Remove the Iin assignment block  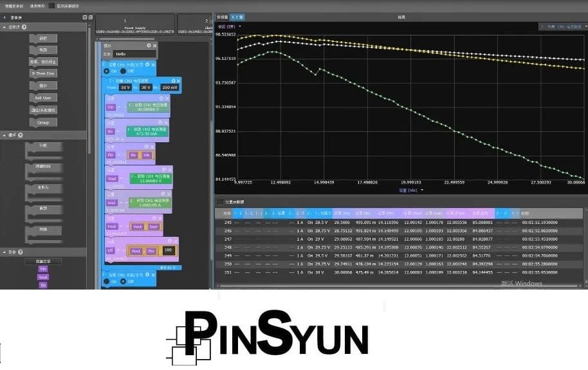pyautogui.click(x=166, y=122)
